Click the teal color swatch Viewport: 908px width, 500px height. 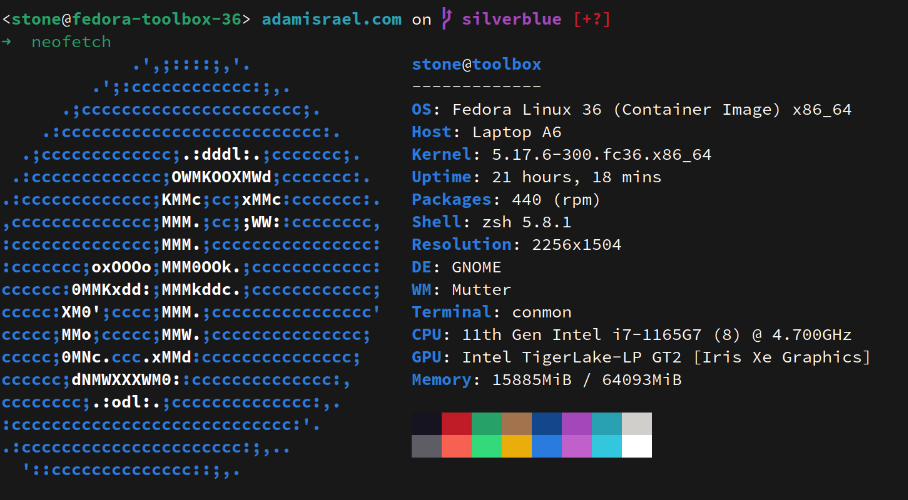tap(607, 424)
